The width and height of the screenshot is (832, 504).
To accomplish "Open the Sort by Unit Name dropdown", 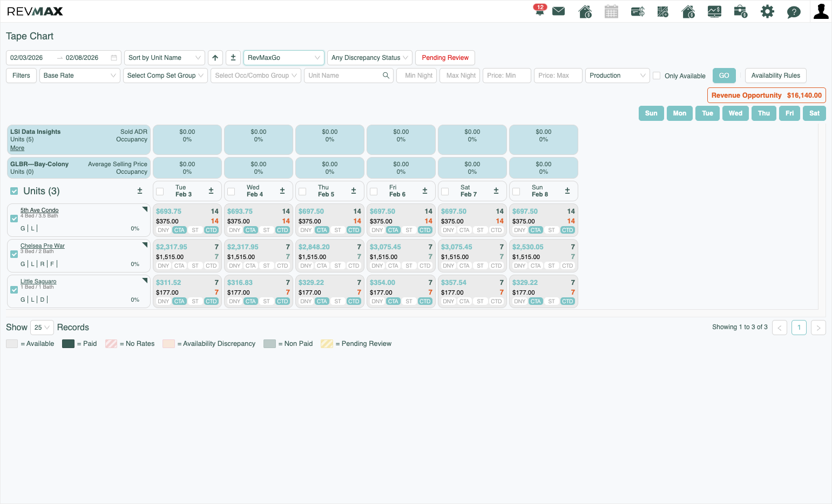I will point(165,58).
